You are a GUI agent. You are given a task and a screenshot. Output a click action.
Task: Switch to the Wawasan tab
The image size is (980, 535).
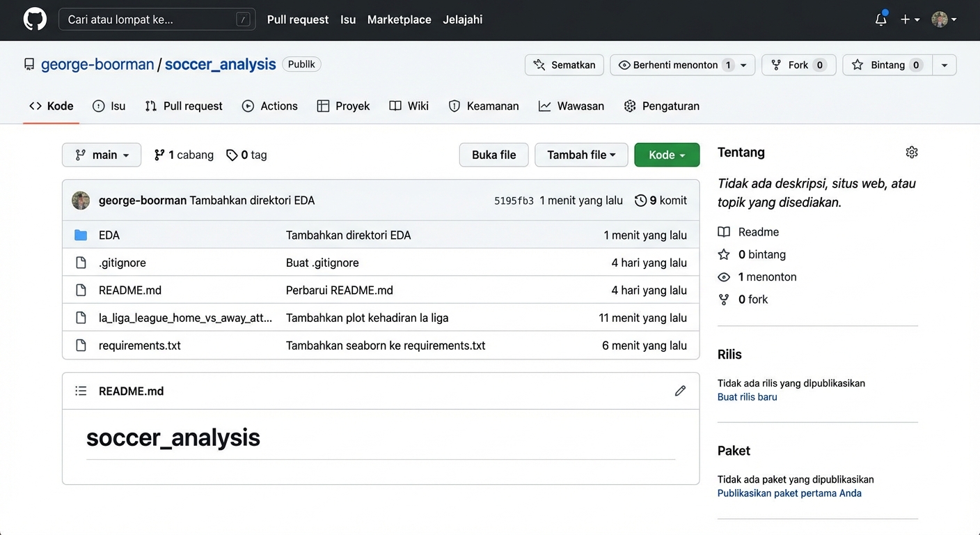coord(571,106)
